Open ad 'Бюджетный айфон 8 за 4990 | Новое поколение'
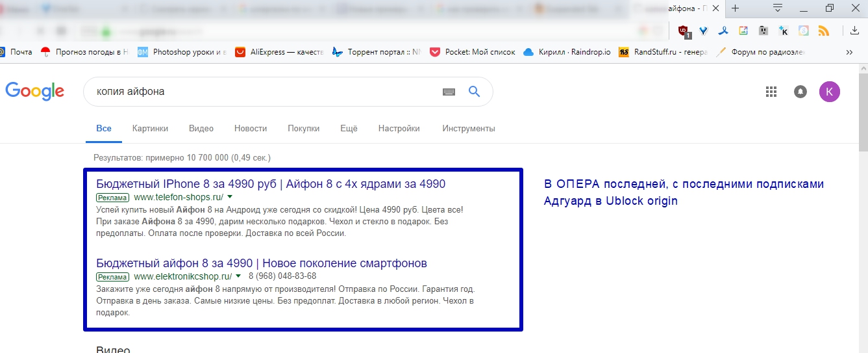868x353 pixels. coord(262,263)
